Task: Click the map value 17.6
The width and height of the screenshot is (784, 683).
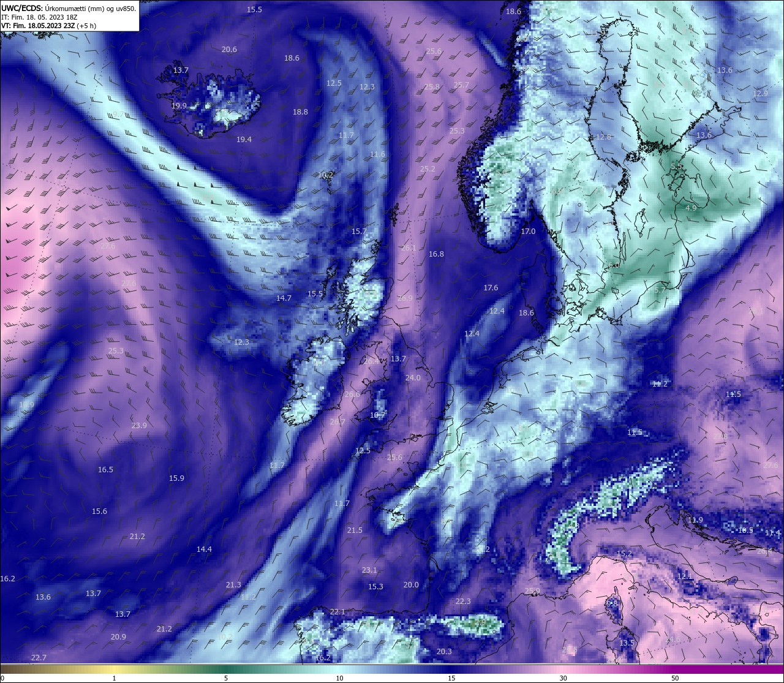Action: [491, 288]
